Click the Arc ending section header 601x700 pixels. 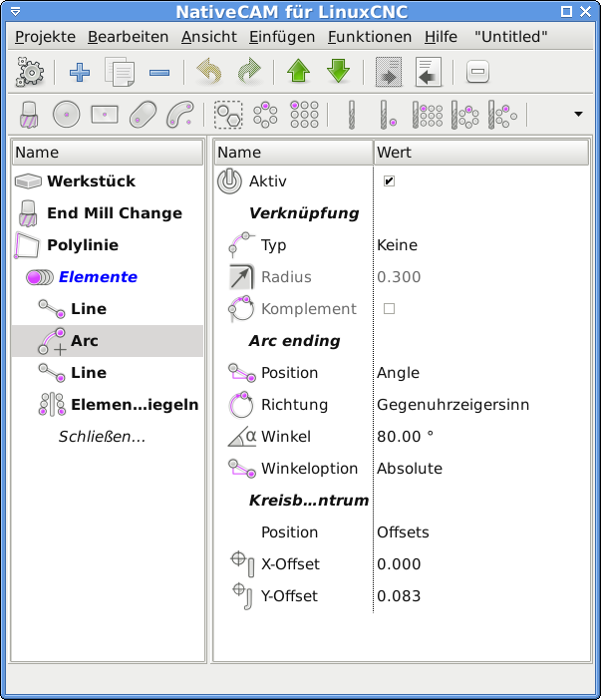tap(294, 341)
